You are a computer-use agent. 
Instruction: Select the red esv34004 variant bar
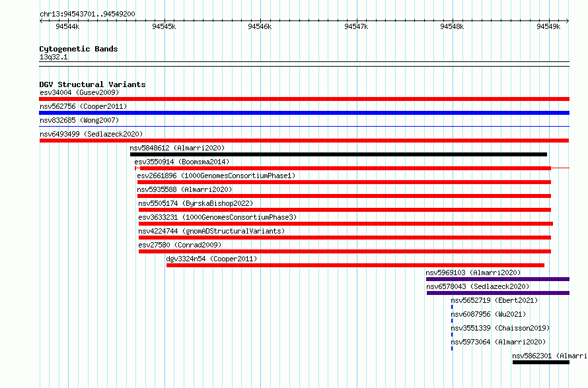point(304,99)
